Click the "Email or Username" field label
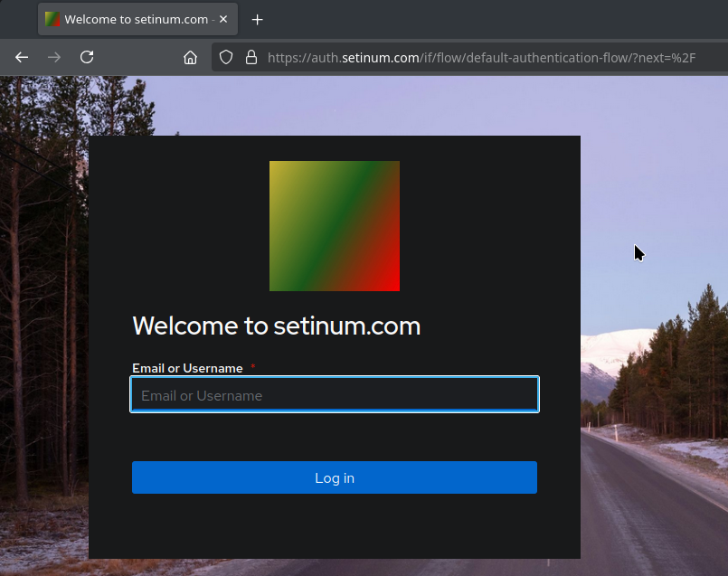Screen dimensions: 728x576 click(x=186, y=368)
